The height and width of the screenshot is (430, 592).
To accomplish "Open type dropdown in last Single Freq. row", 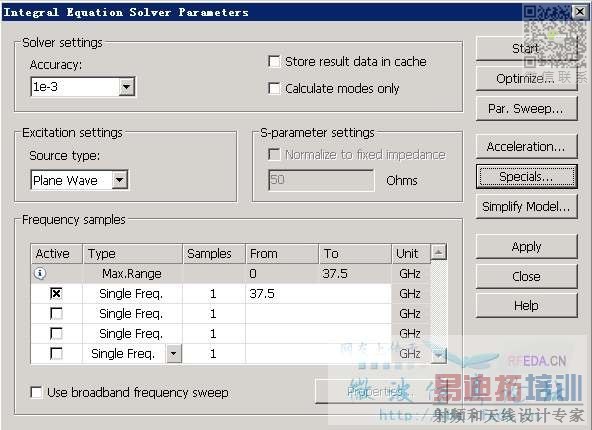I will click(x=174, y=354).
